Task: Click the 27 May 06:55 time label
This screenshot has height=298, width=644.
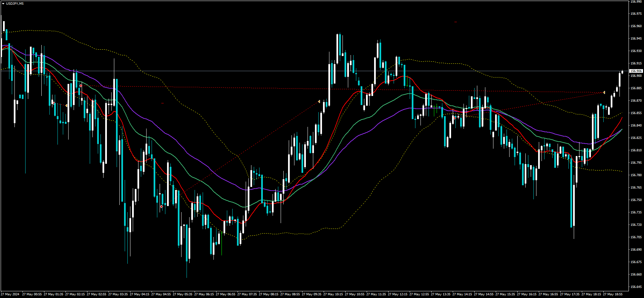Action: [x=226, y=294]
